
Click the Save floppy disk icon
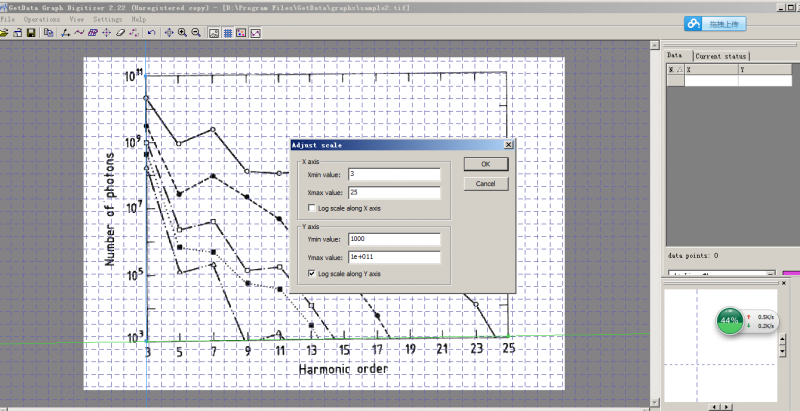point(31,33)
